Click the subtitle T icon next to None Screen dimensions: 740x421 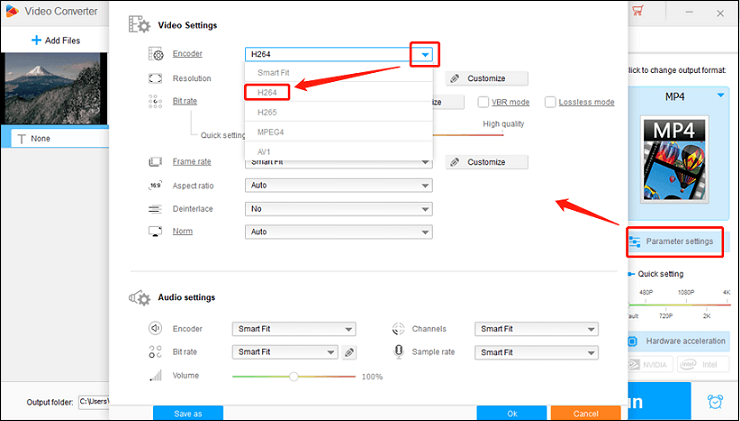coord(21,139)
